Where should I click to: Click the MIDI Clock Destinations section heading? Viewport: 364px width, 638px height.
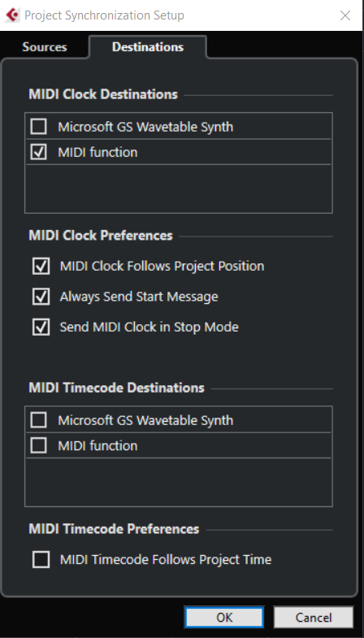tap(103, 94)
